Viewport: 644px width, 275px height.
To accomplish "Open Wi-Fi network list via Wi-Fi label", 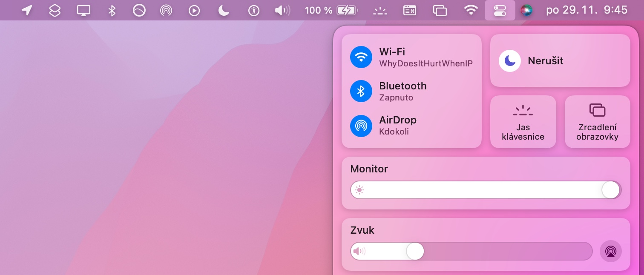I will pos(392,52).
